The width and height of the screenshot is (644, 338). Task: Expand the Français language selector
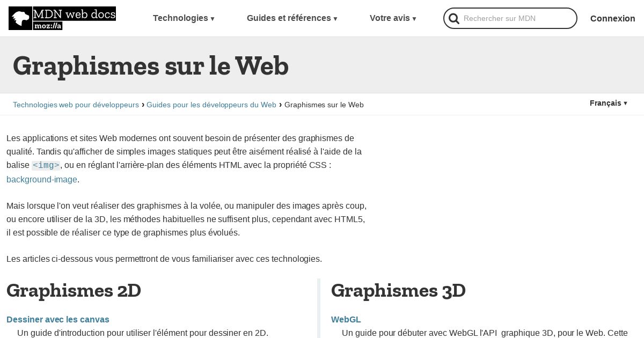[x=609, y=103]
